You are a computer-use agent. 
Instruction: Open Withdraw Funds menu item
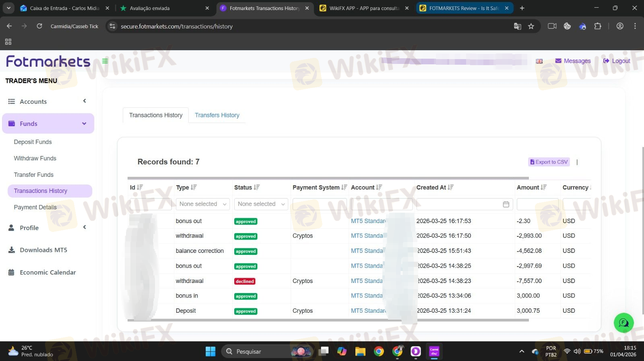tap(35, 158)
